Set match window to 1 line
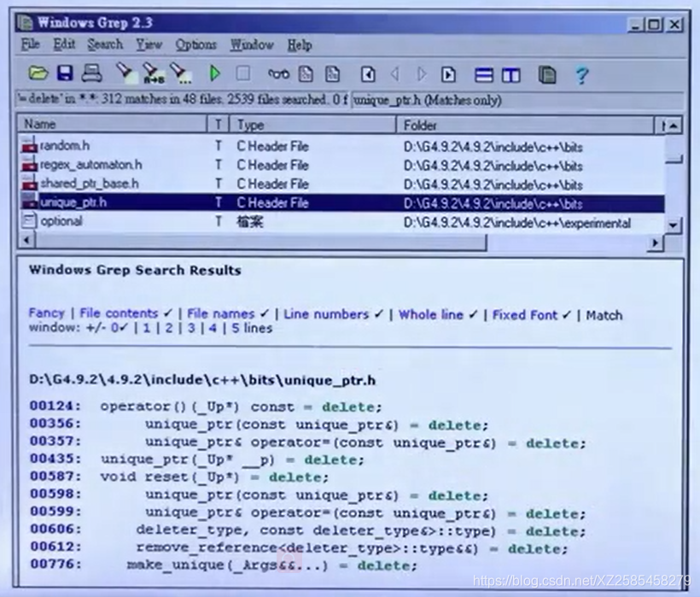700x597 pixels. point(147,328)
